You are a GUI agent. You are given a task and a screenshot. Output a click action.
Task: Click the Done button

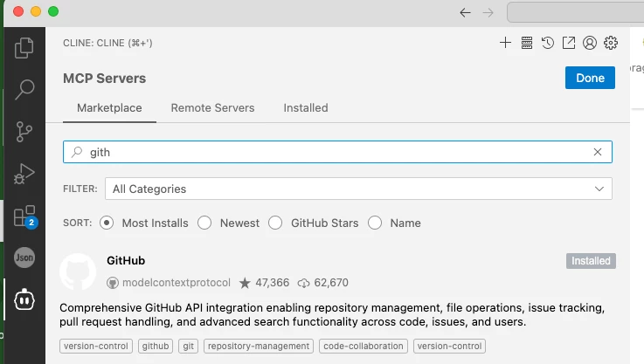pos(590,78)
